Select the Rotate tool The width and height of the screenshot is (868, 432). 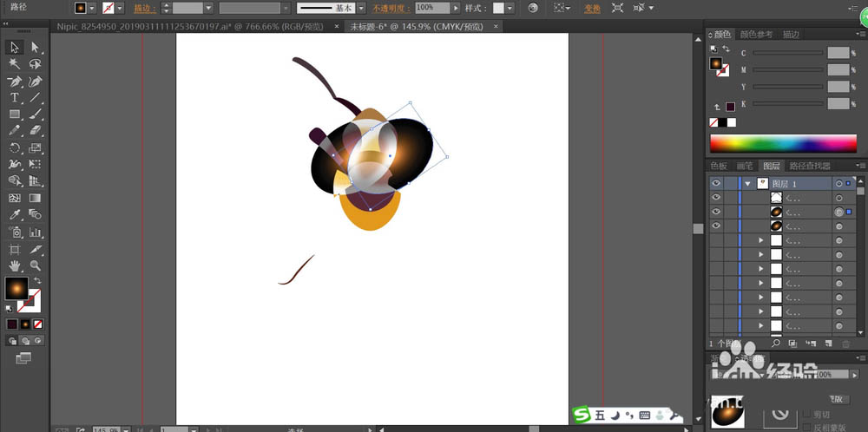click(x=15, y=148)
